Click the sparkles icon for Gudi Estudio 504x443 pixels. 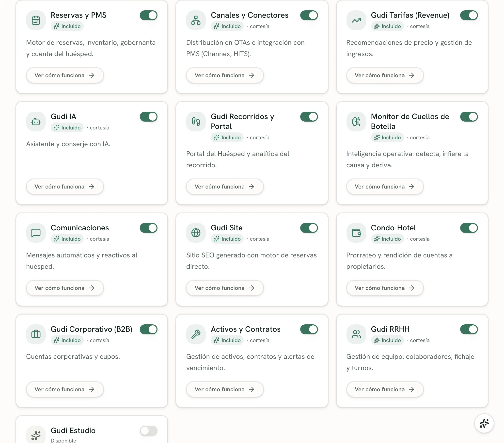pos(36,435)
